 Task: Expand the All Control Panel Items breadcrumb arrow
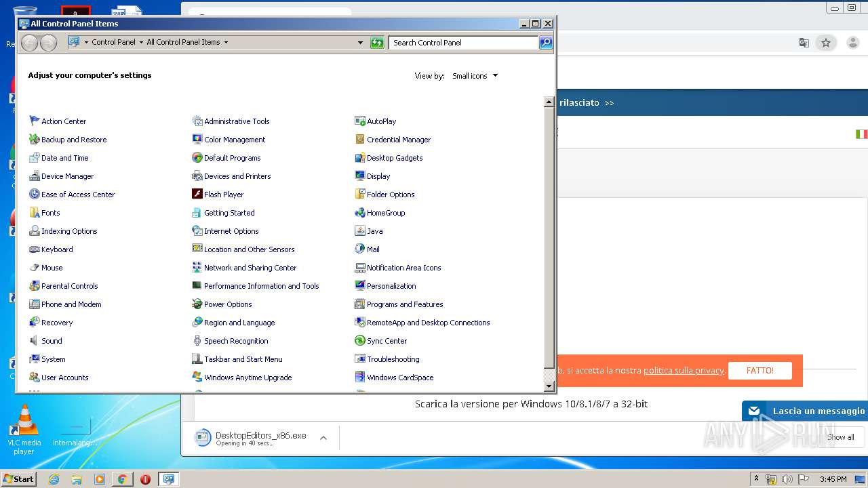point(226,42)
